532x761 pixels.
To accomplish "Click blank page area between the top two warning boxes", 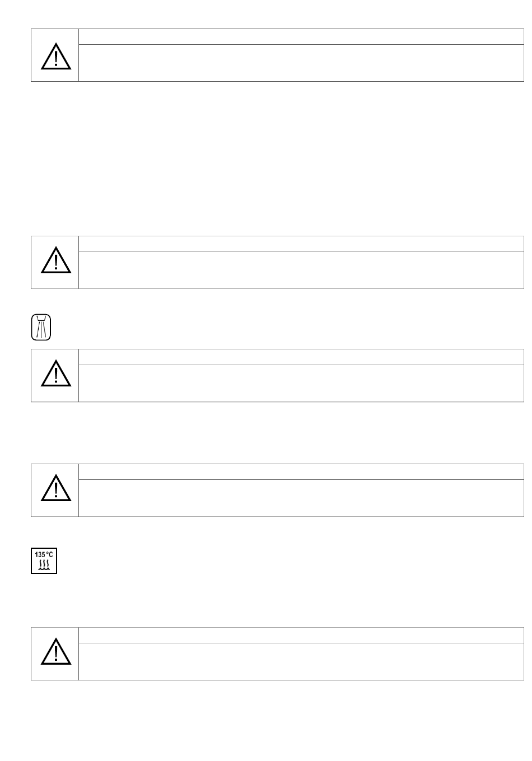I will click(x=277, y=158).
